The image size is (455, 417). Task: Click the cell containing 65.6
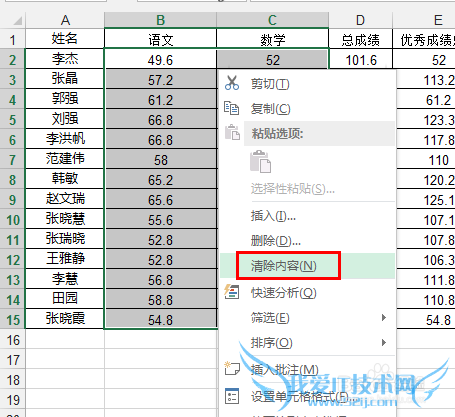[160, 200]
